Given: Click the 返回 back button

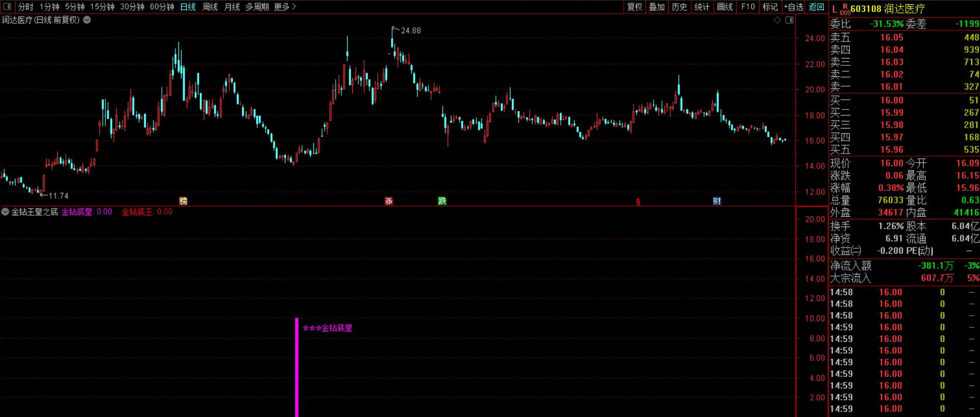Looking at the screenshot, I should click(816, 7).
